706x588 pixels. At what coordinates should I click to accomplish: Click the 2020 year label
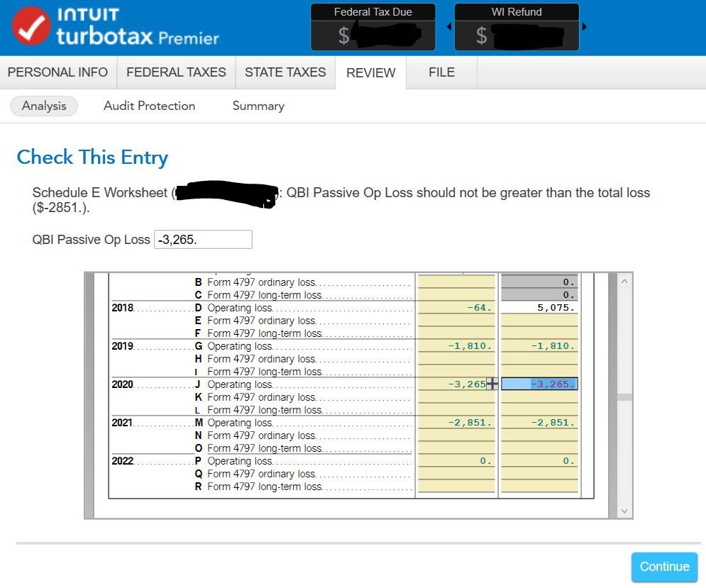(x=123, y=384)
